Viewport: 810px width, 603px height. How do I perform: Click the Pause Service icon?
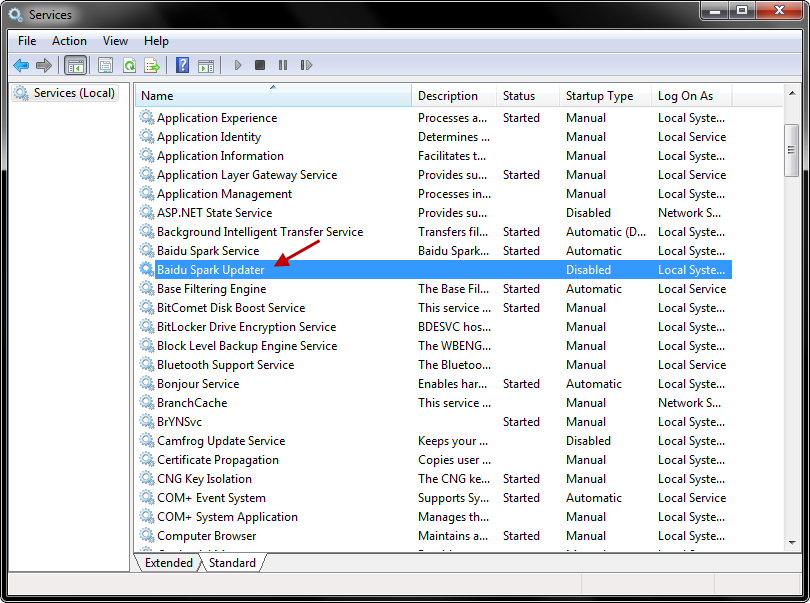(283, 65)
